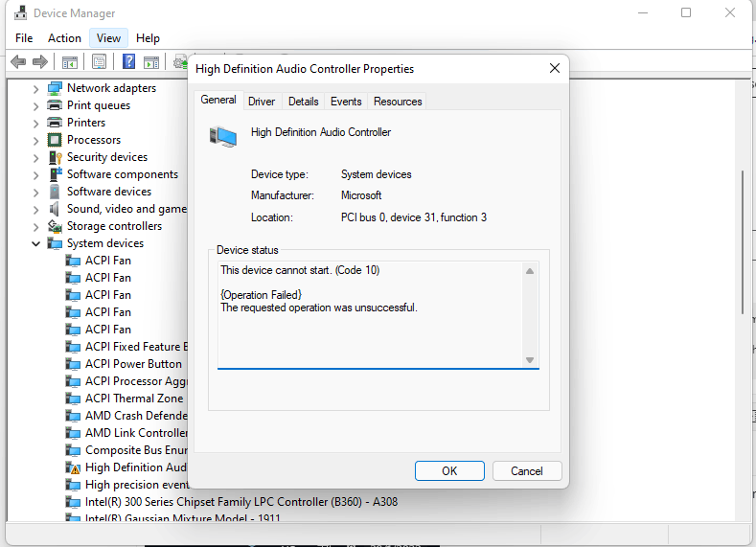Select the Network adapters category icon
This screenshot has width=756, height=547.
click(55, 88)
